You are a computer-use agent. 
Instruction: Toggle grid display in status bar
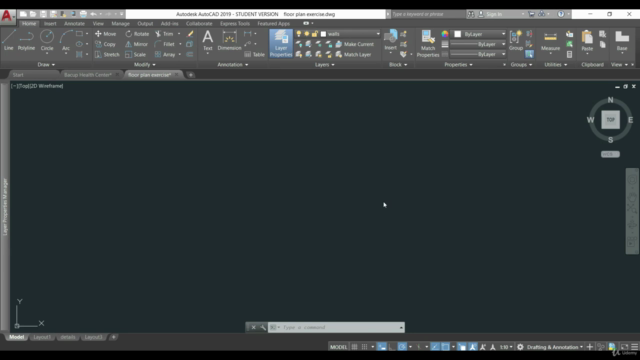point(354,347)
